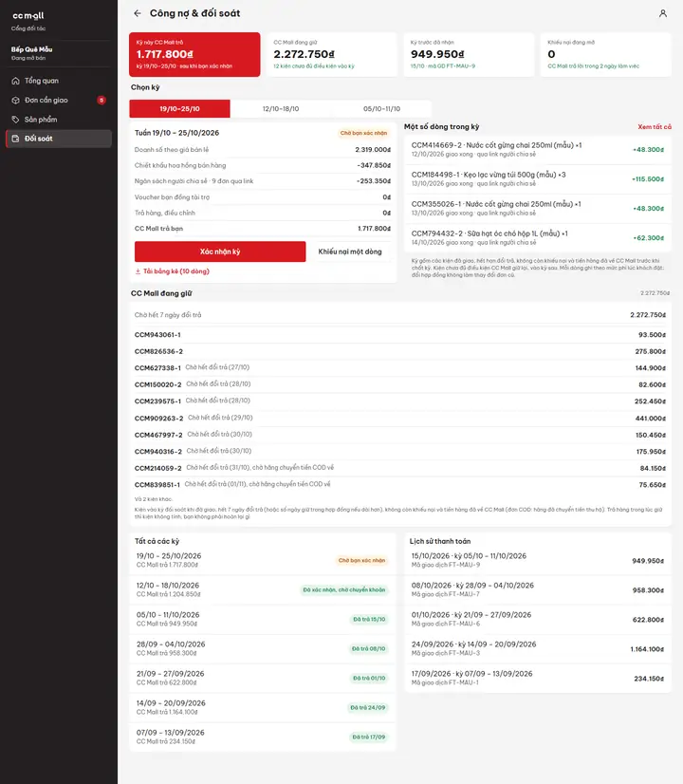Image resolution: width=683 pixels, height=784 pixels.
Task: Go to Sản phẩm in the sidebar
Action: (x=59, y=120)
